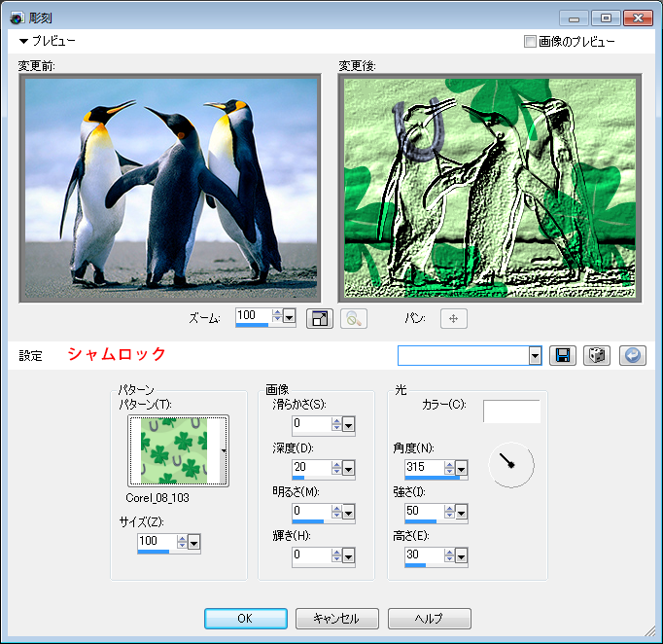
Task: Click the キャンセル button
Action: coord(336,619)
